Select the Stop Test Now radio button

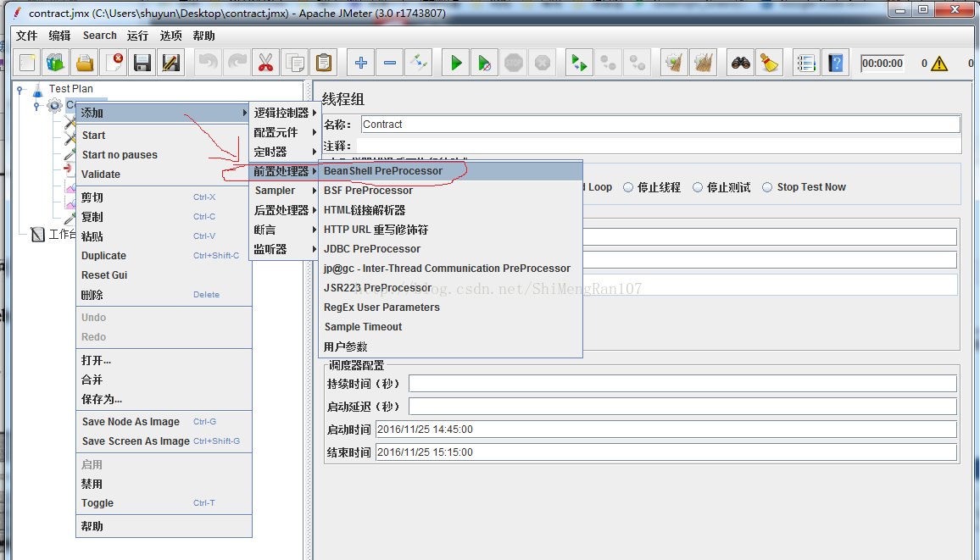click(x=767, y=187)
